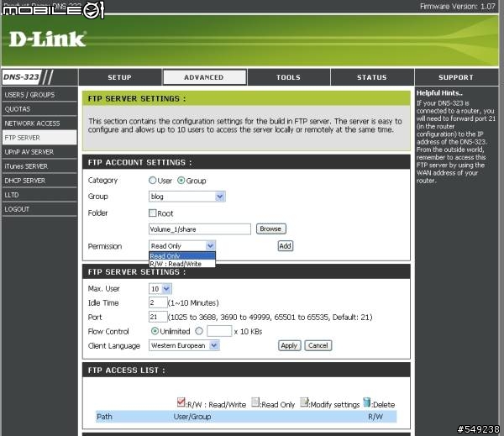
Task: Open the ADVANCED tab
Action: click(204, 77)
